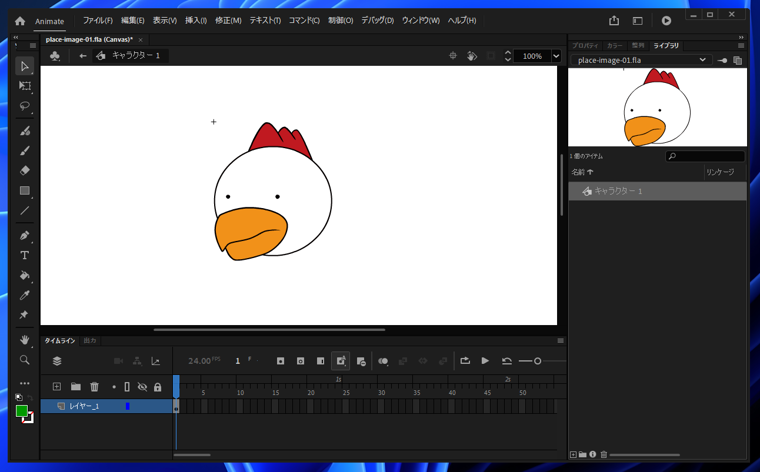Switch to the プロパティ panel tab
The image size is (760, 472).
(x=585, y=45)
